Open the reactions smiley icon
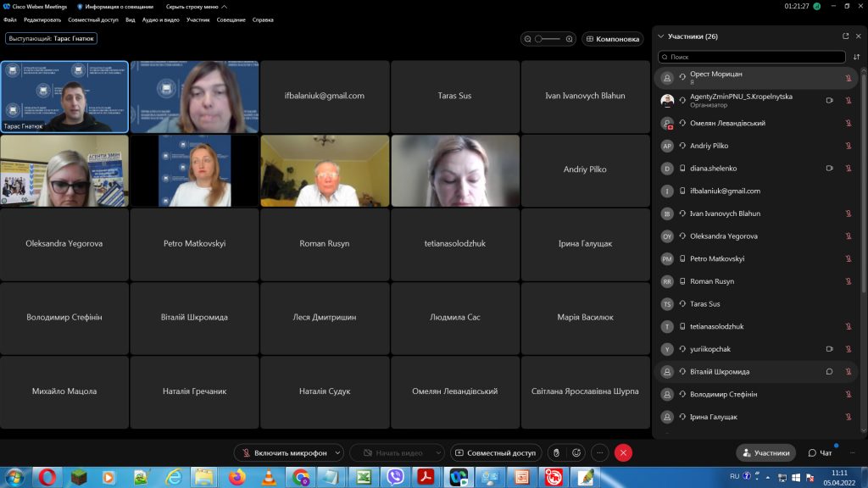 pos(577,453)
